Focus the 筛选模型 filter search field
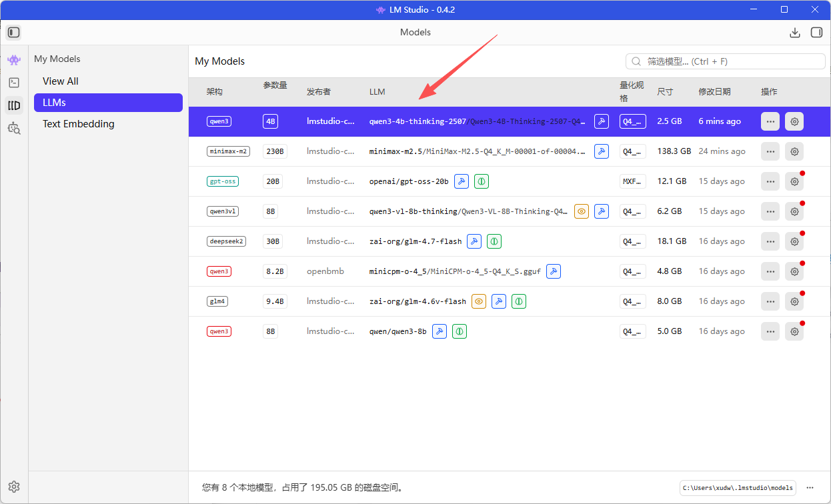The width and height of the screenshot is (831, 504). pos(726,61)
